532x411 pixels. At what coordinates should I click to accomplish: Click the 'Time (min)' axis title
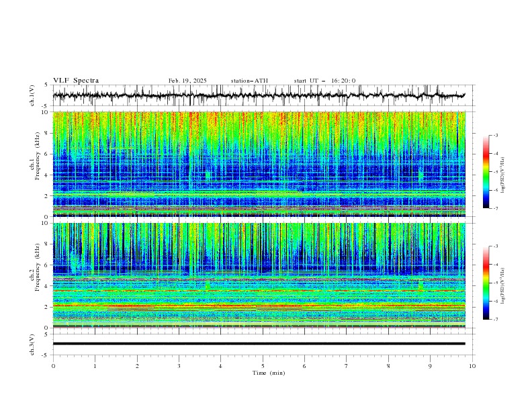[x=269, y=373]
